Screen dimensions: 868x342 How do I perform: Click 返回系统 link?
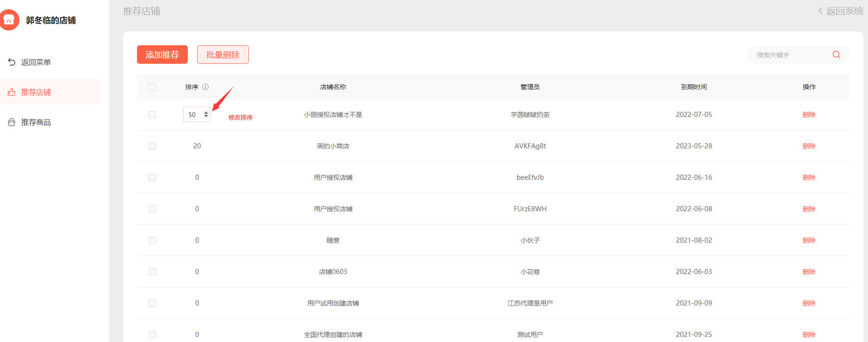(x=840, y=11)
